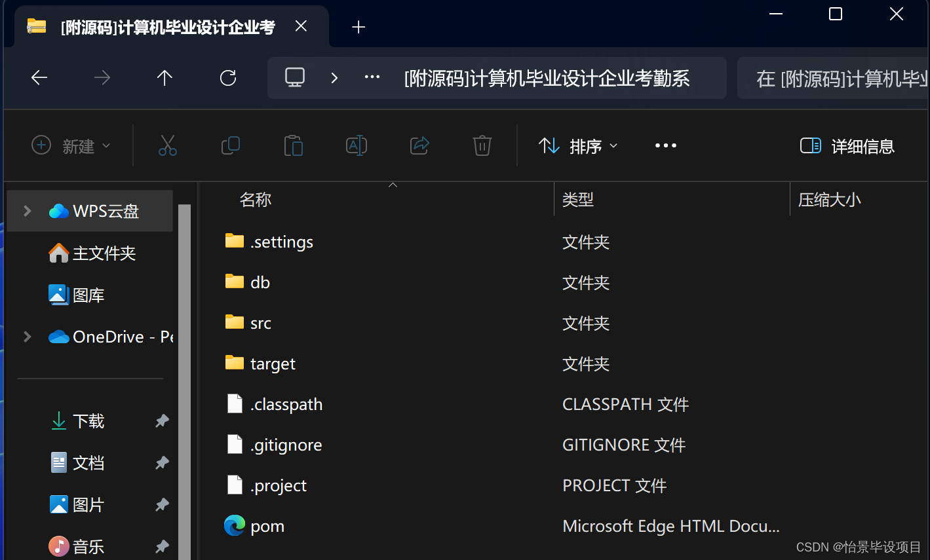This screenshot has width=930, height=560.
Task: Open the src folder
Action: 260,322
